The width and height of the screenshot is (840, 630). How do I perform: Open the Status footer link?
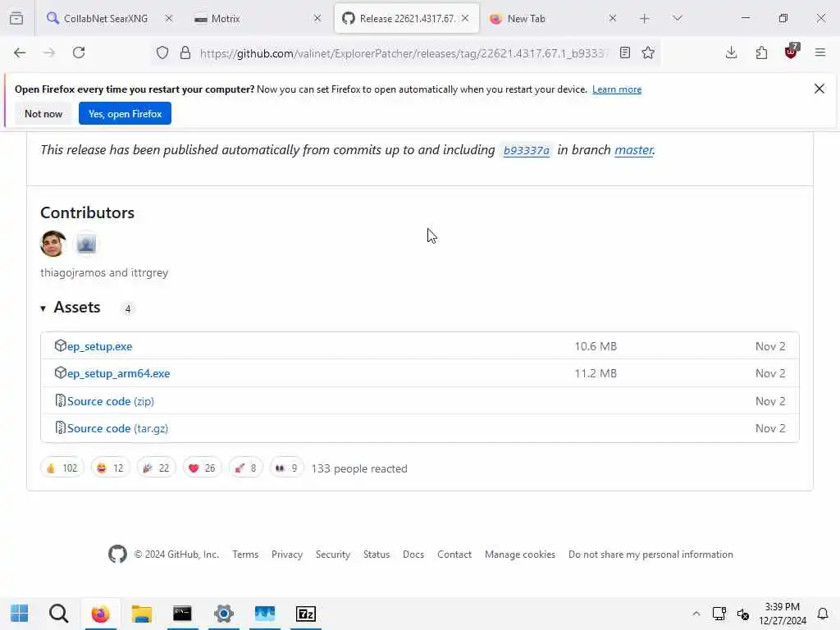coord(376,555)
